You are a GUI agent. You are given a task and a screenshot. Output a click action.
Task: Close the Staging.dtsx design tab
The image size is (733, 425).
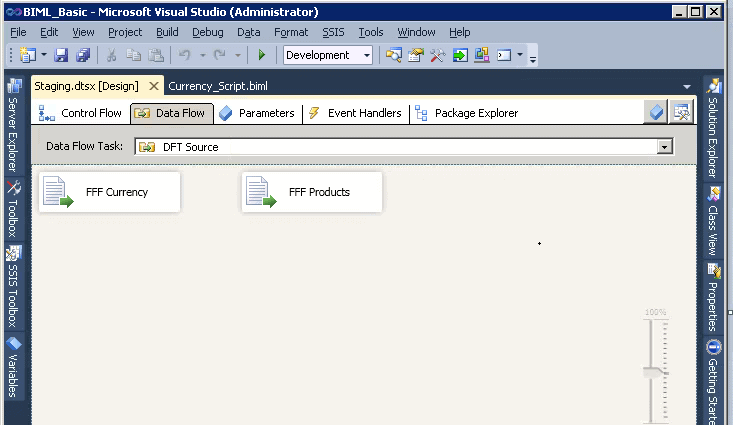click(154, 86)
